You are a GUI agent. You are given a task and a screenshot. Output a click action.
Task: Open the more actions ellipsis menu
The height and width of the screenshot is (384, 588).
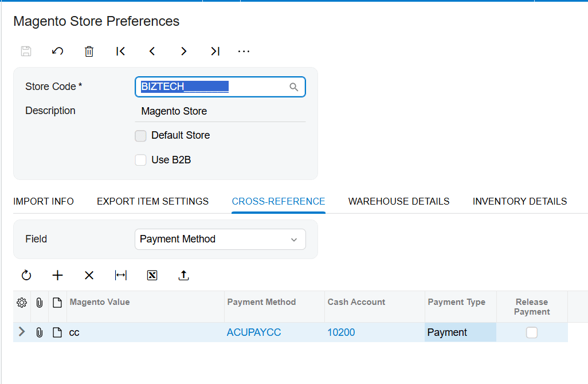click(244, 52)
